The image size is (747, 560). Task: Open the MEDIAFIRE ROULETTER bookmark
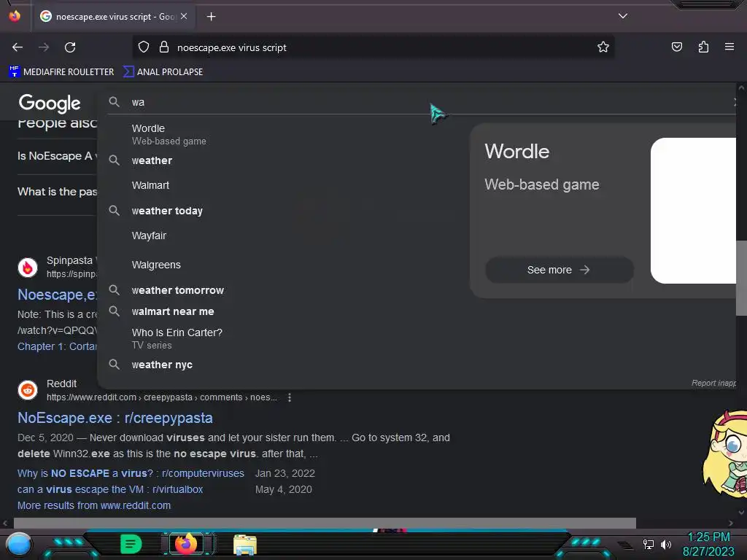point(61,72)
